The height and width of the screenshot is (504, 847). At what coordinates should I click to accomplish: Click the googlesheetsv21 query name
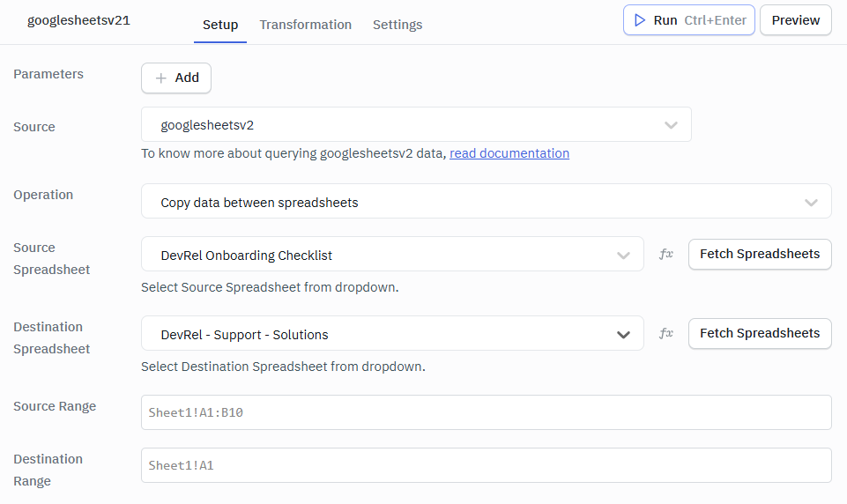pyautogui.click(x=78, y=20)
